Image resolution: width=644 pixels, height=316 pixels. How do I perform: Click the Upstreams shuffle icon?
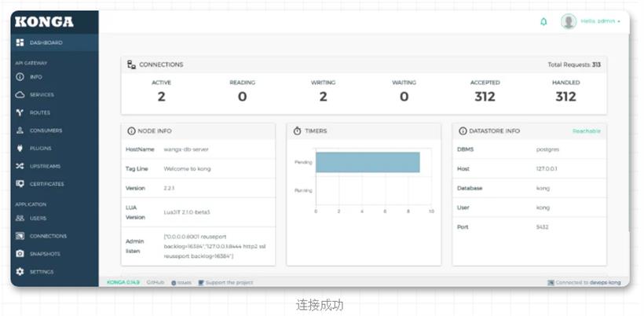coord(20,166)
